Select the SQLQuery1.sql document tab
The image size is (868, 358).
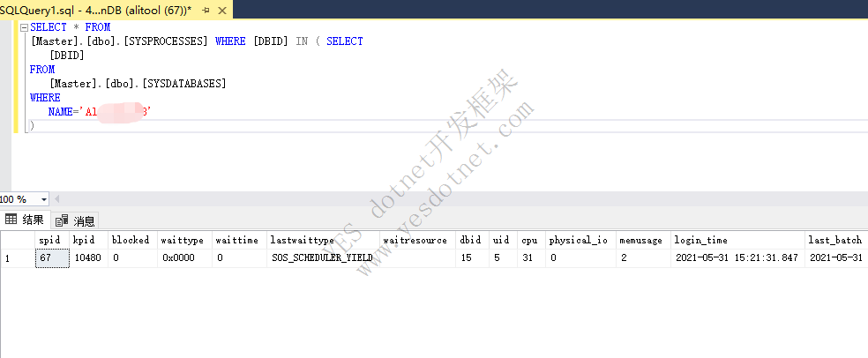116,10
